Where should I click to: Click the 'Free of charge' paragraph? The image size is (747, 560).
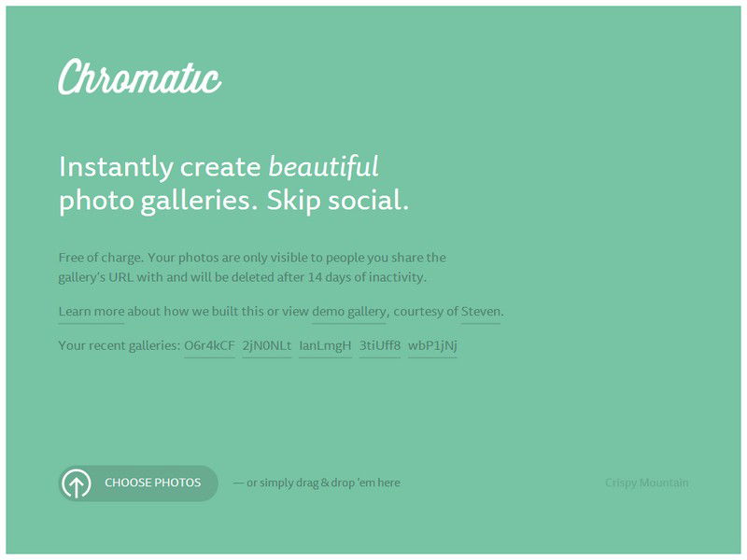[252, 268]
